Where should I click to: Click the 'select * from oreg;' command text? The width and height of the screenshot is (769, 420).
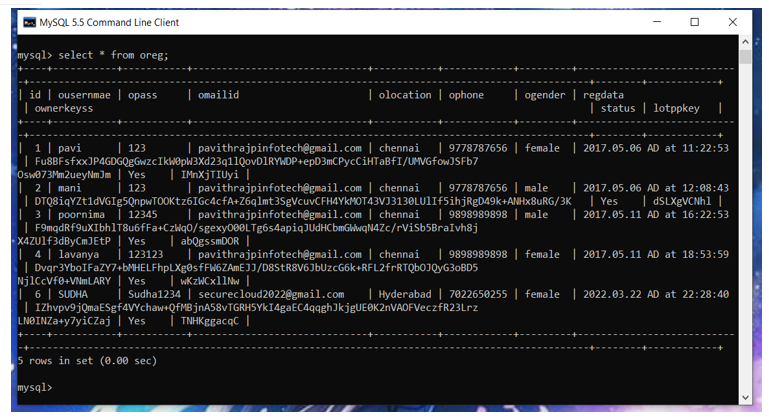(x=113, y=55)
